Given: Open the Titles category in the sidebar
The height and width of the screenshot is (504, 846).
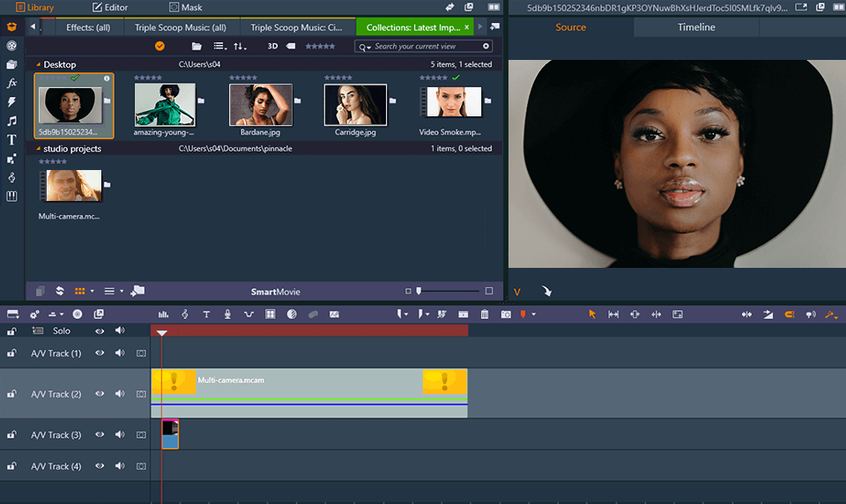Looking at the screenshot, I should [x=11, y=140].
